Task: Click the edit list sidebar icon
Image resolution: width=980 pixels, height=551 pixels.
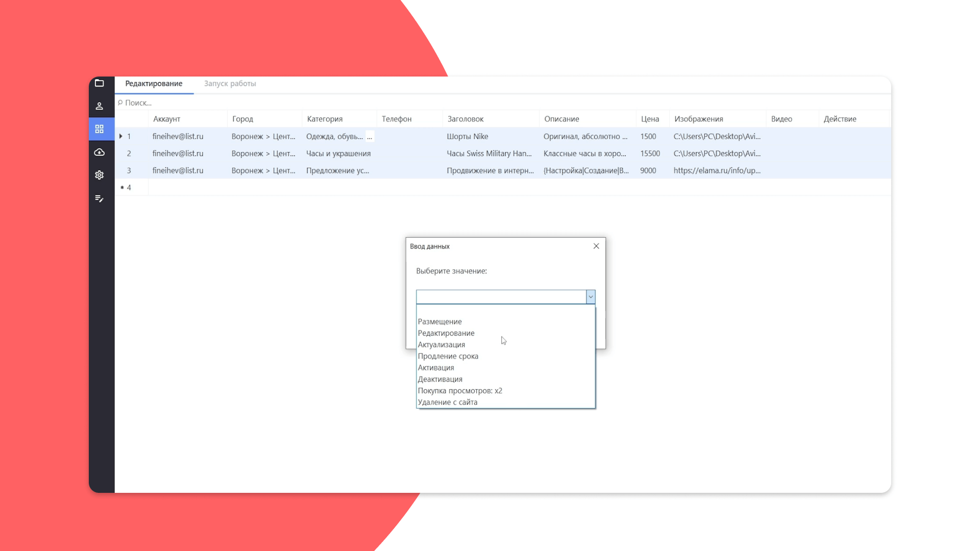Action: coord(100,198)
